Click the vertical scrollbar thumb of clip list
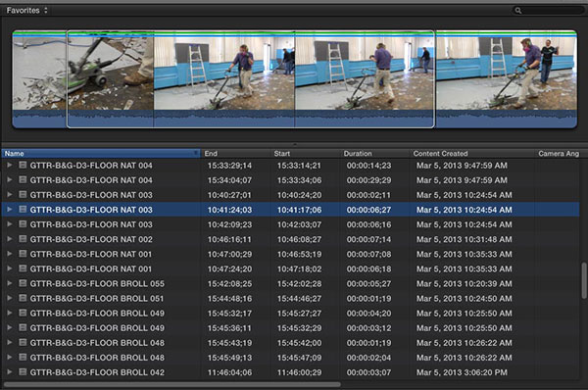The image size is (588, 390). coord(584,280)
